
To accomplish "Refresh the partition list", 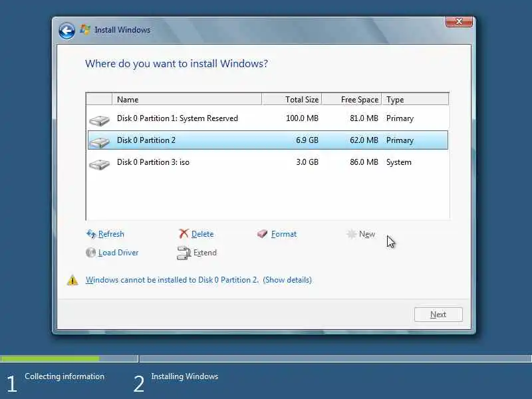I will tap(111, 234).
